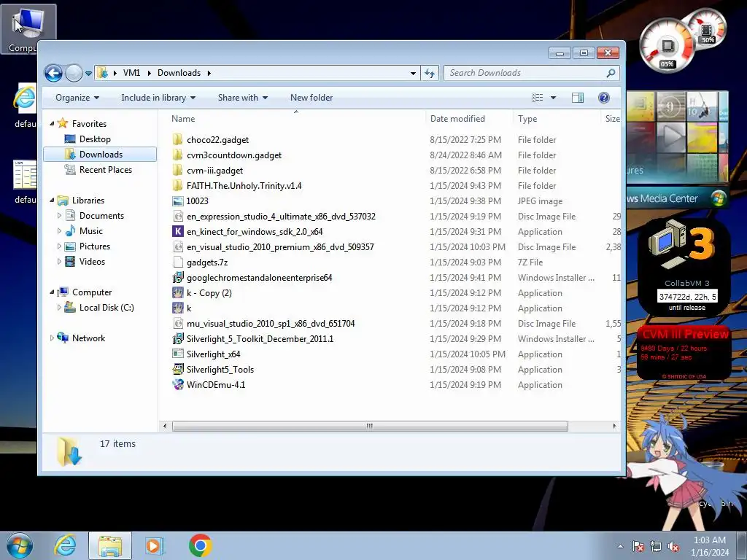
Task: Expand the Documents library
Action: pos(59,216)
